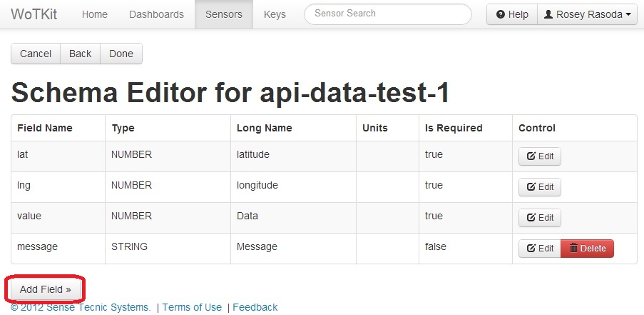Click the Back button
Screen dimensions: 644x315
pyautogui.click(x=80, y=54)
